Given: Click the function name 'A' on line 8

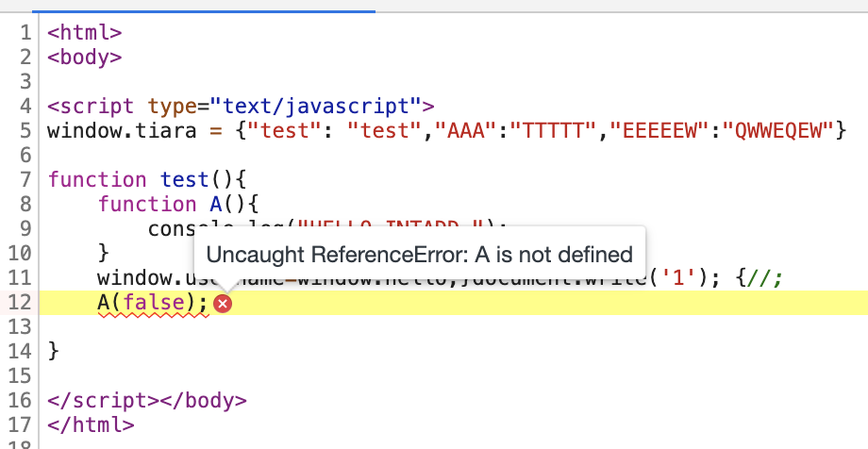Looking at the screenshot, I should (x=215, y=205).
